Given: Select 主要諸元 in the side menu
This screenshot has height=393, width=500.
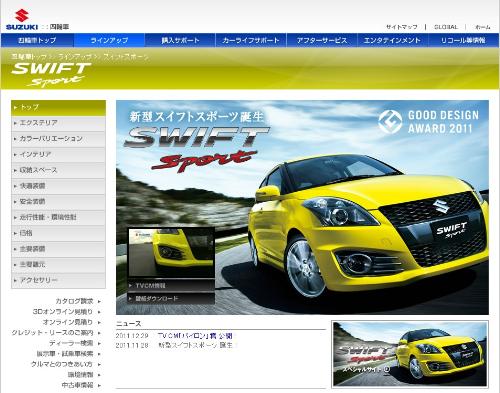Looking at the screenshot, I should [58, 265].
